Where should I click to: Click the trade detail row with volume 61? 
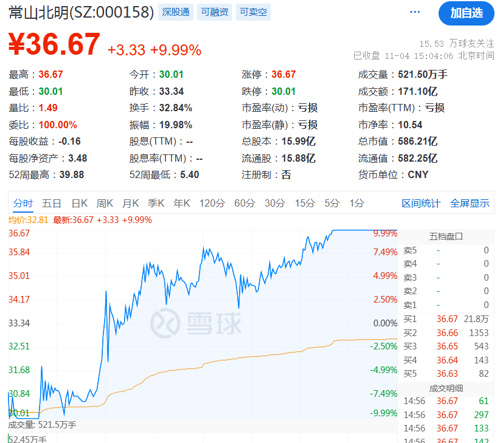[x=446, y=401]
